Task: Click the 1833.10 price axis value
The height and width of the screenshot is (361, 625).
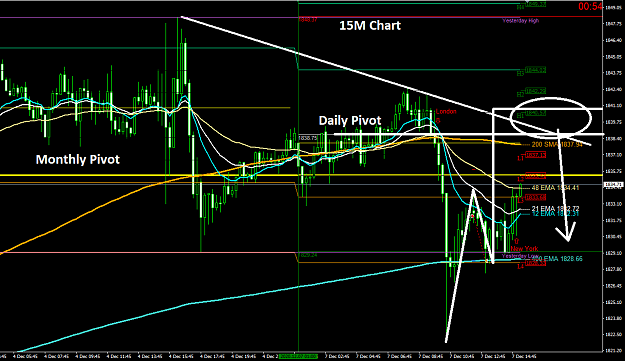Action: 614,204
